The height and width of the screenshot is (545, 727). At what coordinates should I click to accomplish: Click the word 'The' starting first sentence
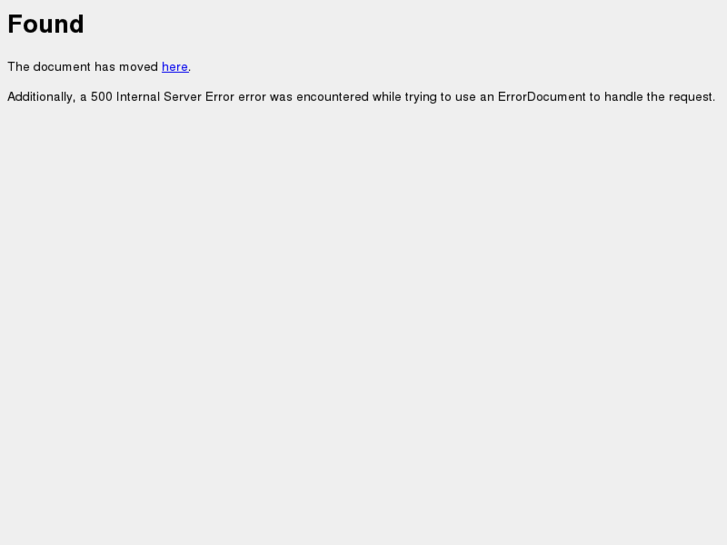(x=19, y=67)
